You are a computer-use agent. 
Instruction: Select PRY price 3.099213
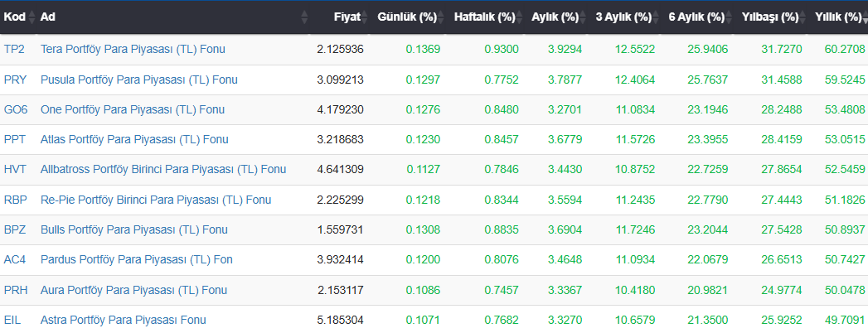pos(341,80)
